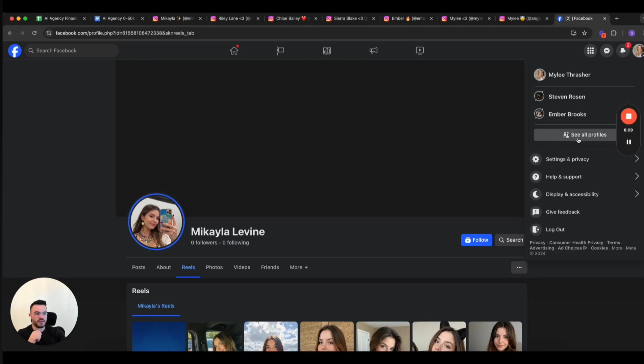Open the More dropdown on profile

[299, 267]
